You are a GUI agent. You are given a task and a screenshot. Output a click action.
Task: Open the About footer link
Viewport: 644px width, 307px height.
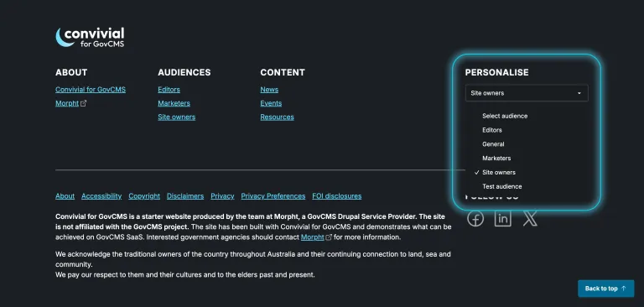[65, 196]
